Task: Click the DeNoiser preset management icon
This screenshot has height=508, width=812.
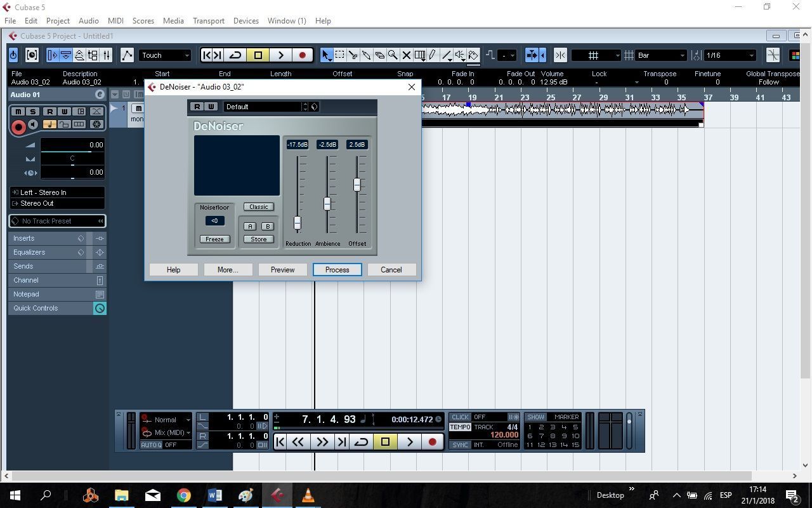Action: pyautogui.click(x=315, y=107)
